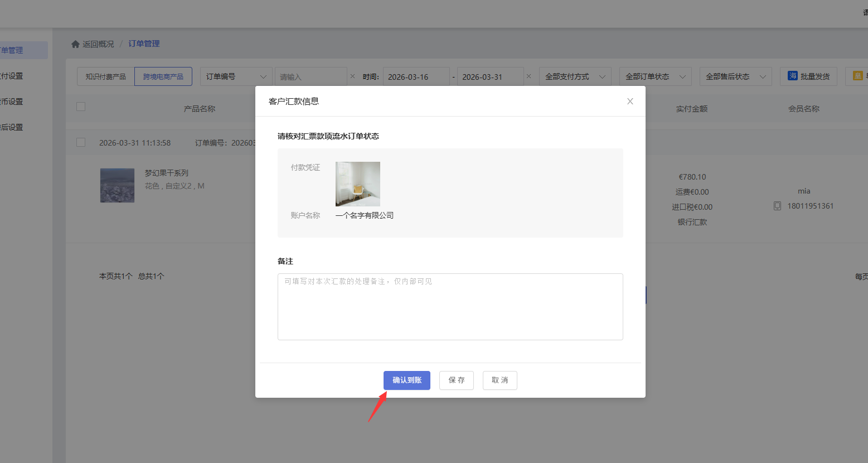Toggle the select-all checkbox in table header
Image resolution: width=868 pixels, height=463 pixels.
tap(81, 107)
